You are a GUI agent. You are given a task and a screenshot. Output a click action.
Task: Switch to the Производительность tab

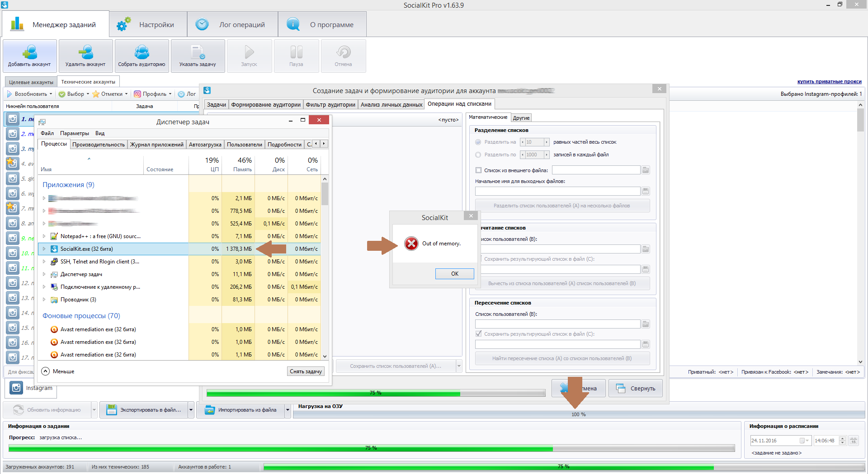pos(98,145)
